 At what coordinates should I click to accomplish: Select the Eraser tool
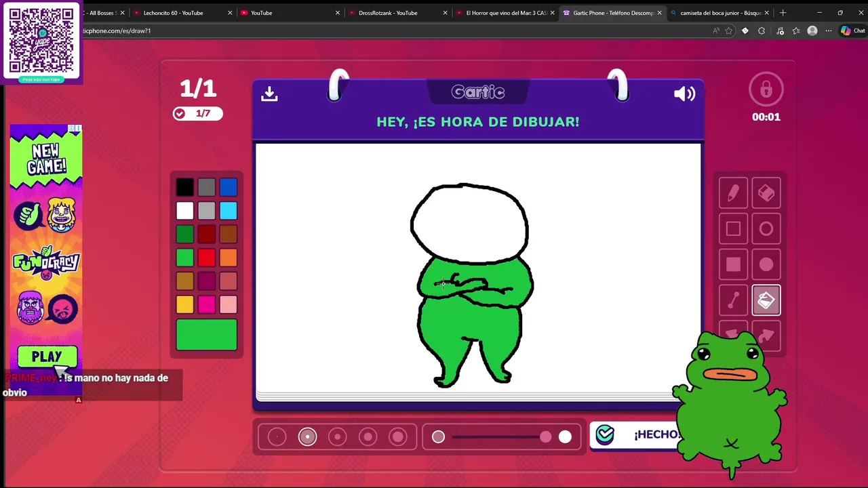coord(766,193)
